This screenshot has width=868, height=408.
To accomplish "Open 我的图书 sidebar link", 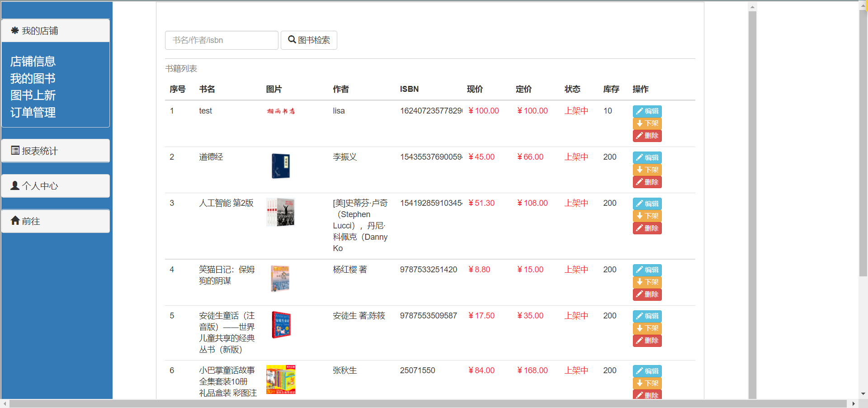I will pyautogui.click(x=33, y=79).
